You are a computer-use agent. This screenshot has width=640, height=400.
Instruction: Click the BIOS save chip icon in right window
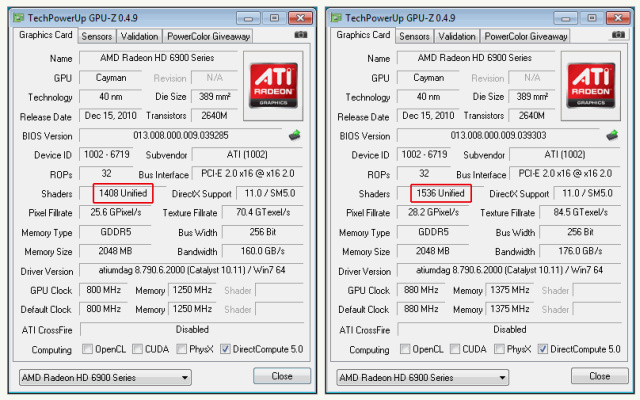(x=612, y=135)
